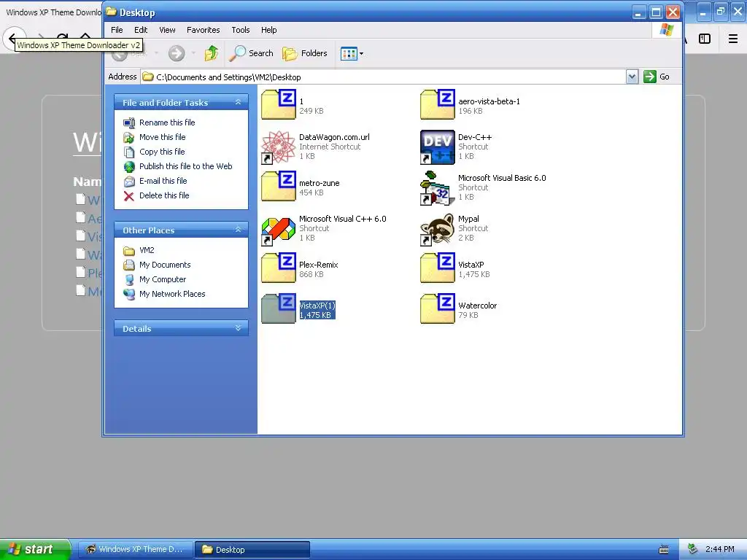Click Rename this file

[167, 122]
